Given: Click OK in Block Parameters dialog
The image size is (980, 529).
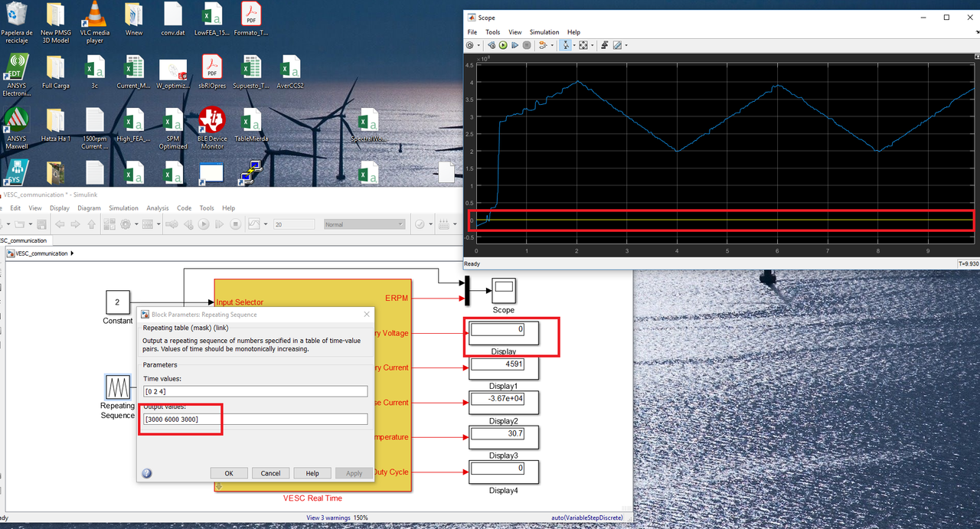Looking at the screenshot, I should [x=229, y=473].
